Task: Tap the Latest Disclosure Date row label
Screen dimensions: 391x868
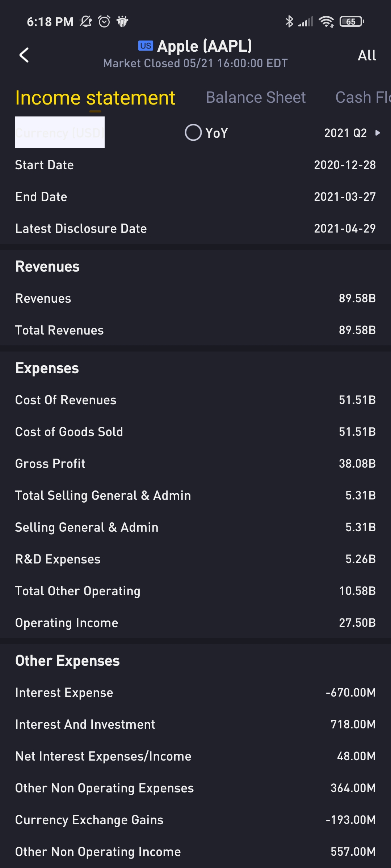Action: click(81, 229)
